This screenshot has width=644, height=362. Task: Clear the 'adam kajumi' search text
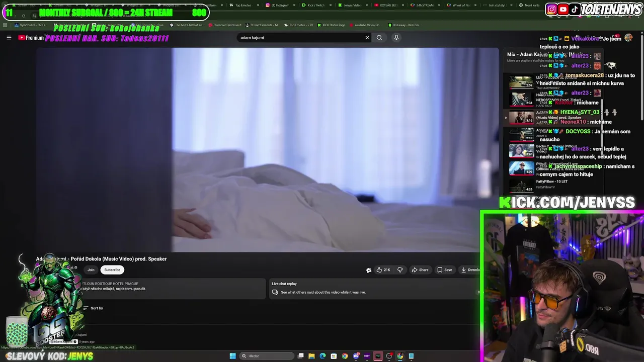pos(367,38)
